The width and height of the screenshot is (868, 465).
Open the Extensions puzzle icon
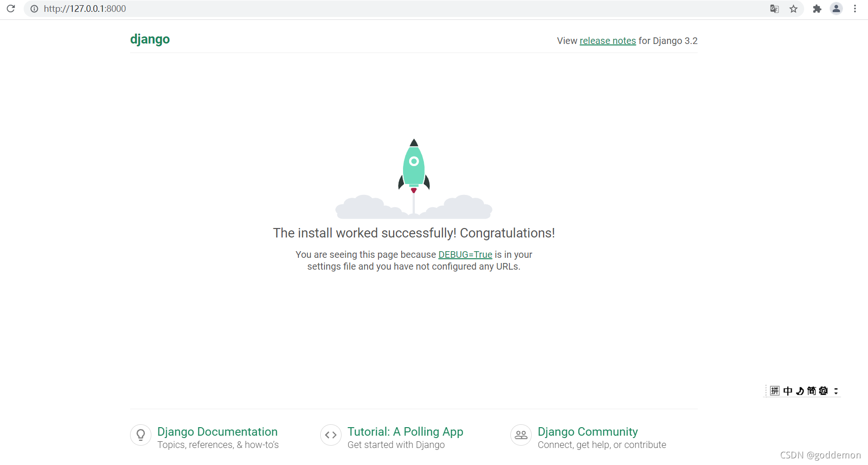click(817, 9)
